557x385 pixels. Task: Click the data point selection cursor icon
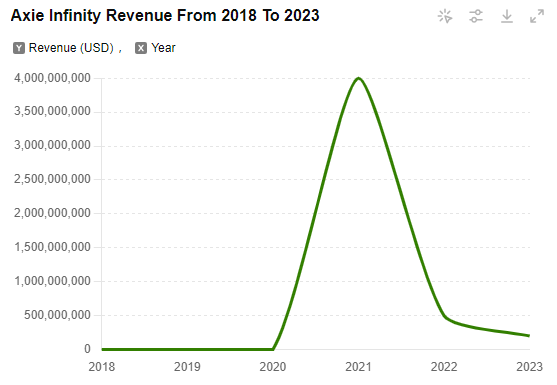tap(445, 16)
